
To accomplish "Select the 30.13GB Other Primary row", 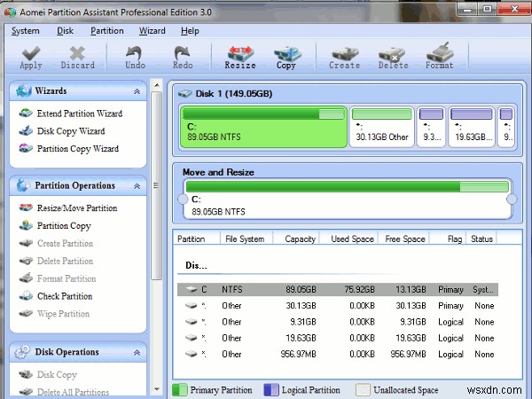I will point(338,306).
